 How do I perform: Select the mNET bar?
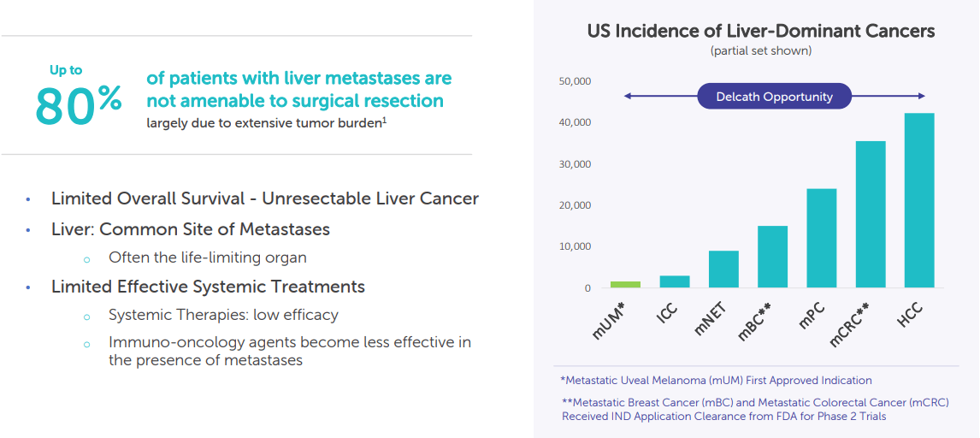[x=723, y=269]
